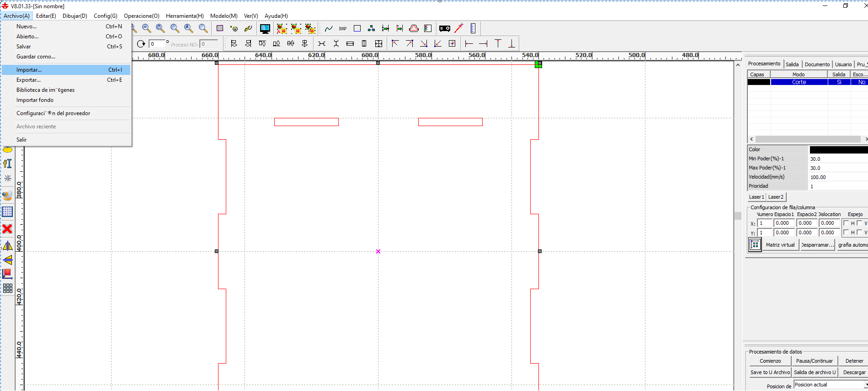Viewport: 868px width, 391px height.
Task: Open the Herramienta(H) menu
Action: coord(185,16)
